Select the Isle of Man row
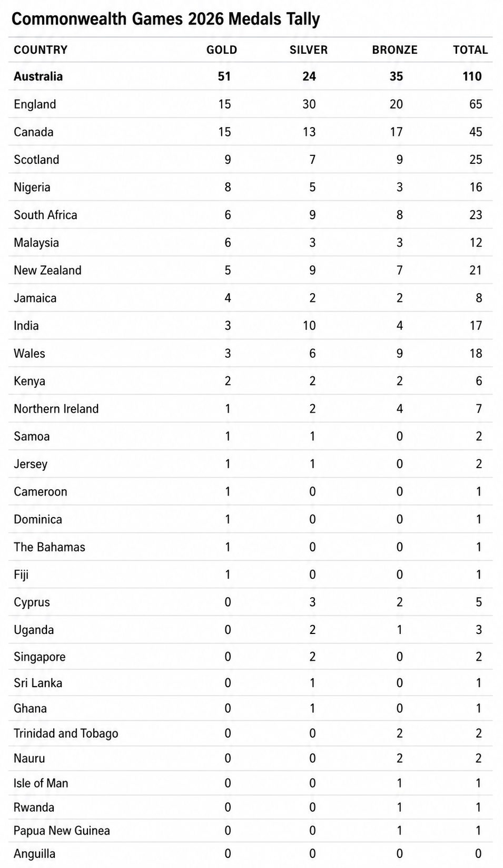 [x=251, y=783]
